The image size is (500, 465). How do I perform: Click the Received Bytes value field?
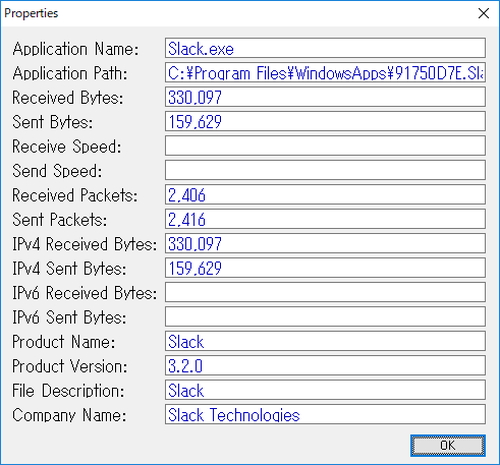pos(325,97)
